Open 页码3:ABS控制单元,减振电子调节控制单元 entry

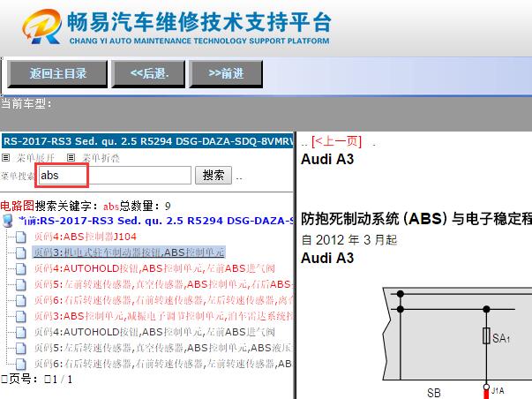pyautogui.click(x=164, y=316)
